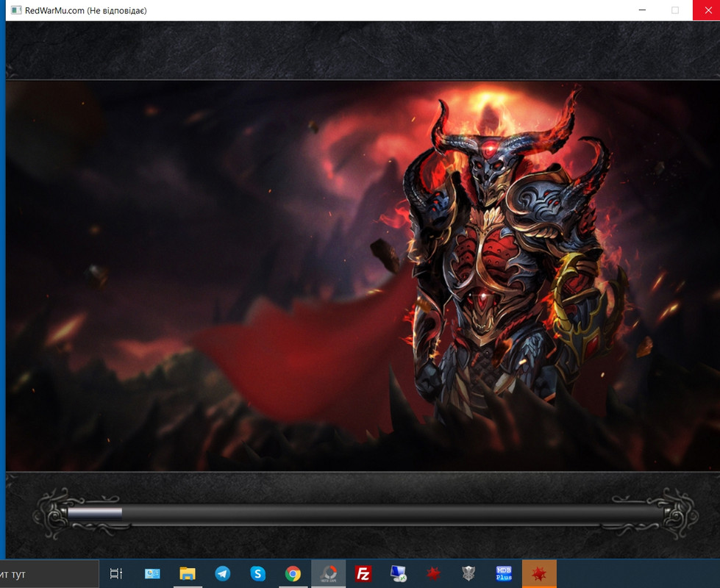Click the RedWarMu window title icon
The width and height of the screenshot is (720, 588).
pyautogui.click(x=16, y=10)
